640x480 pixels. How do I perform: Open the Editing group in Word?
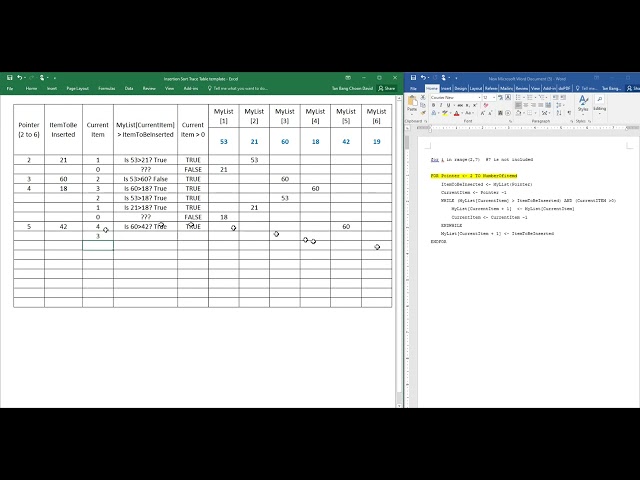click(600, 104)
